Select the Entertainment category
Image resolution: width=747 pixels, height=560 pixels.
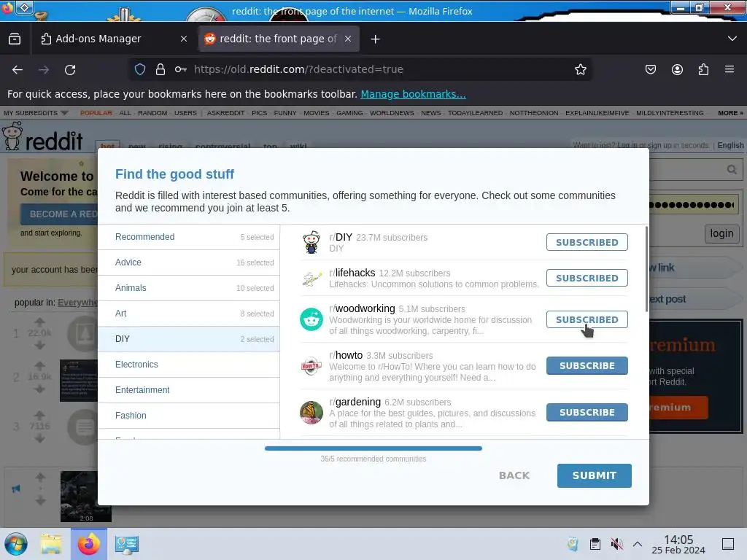(x=189, y=390)
